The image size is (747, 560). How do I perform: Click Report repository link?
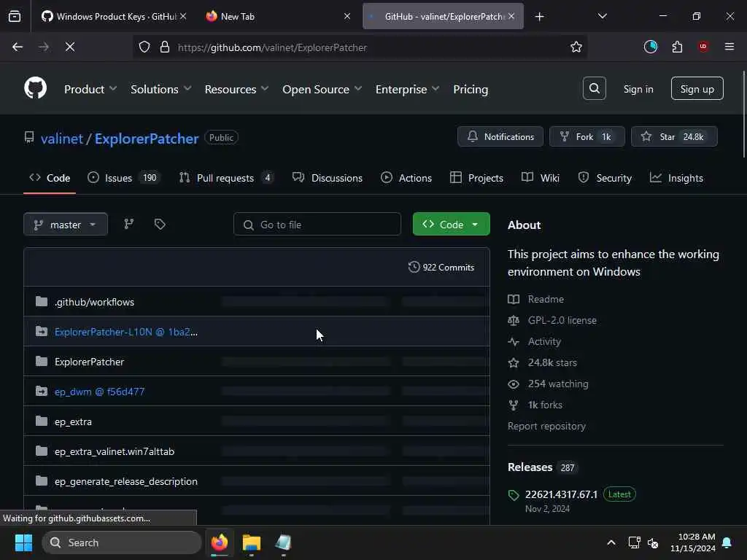(x=546, y=426)
